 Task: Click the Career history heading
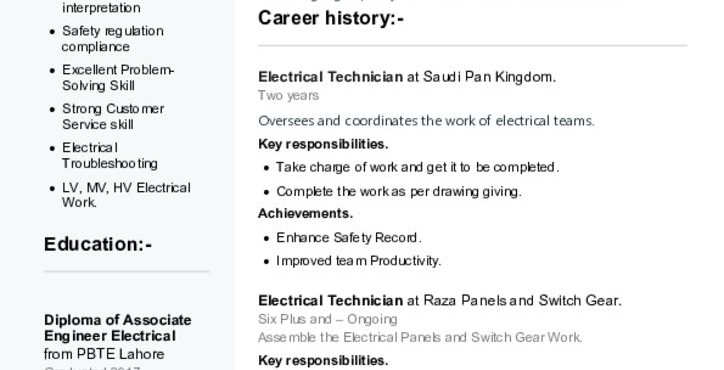click(331, 18)
